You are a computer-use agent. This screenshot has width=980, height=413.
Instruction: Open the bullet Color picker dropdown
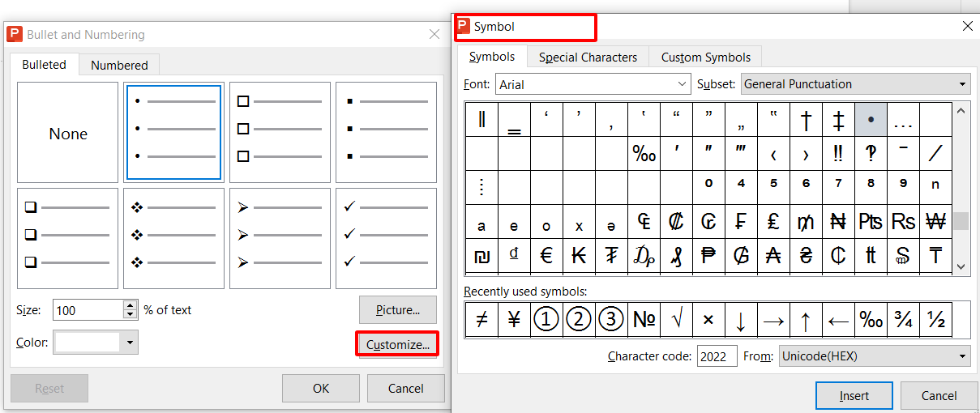pyautogui.click(x=130, y=343)
